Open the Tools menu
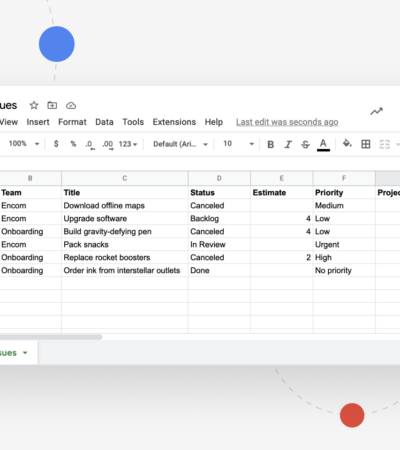 pyautogui.click(x=133, y=122)
